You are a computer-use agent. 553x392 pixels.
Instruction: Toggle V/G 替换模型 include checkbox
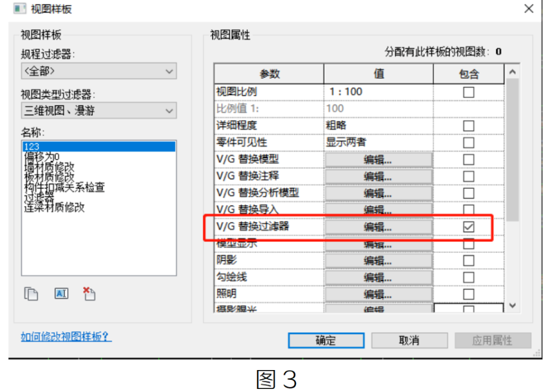click(468, 160)
